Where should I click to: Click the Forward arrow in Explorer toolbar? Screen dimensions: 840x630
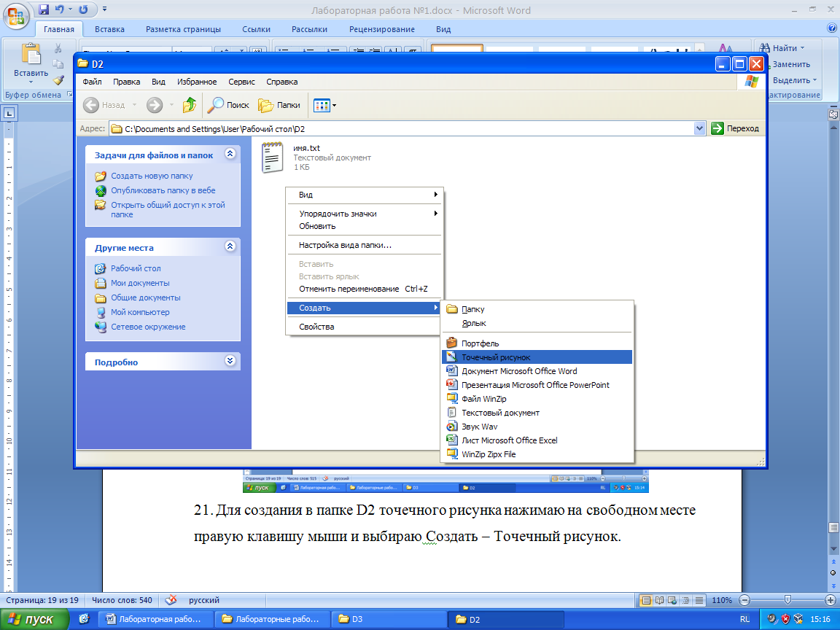click(x=155, y=105)
